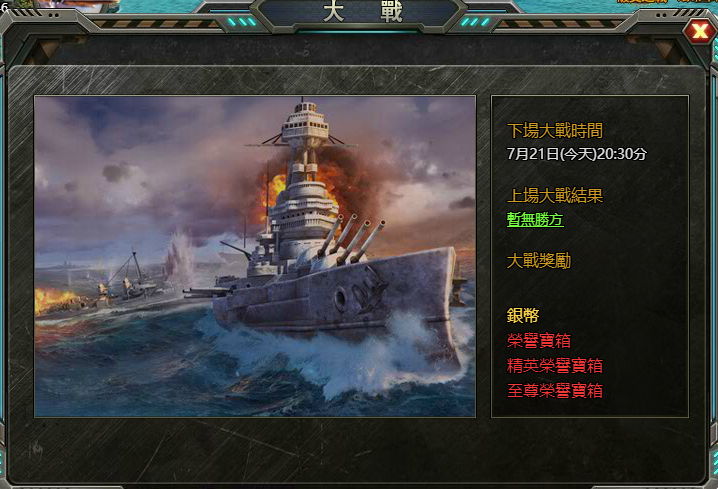Screen dimensions: 718x489
Task: Click the orange text at top-right corner
Action: pos(667,1)
